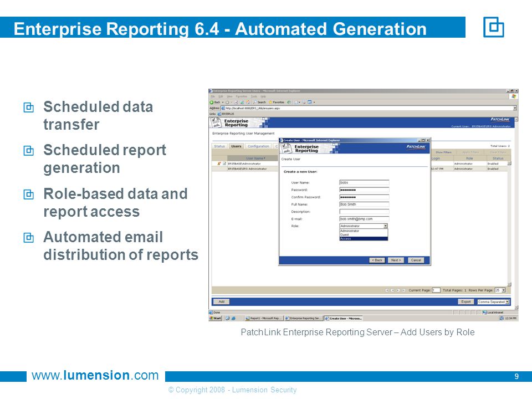Click the < Back button in Create User
532x399 pixels.
coord(377,260)
